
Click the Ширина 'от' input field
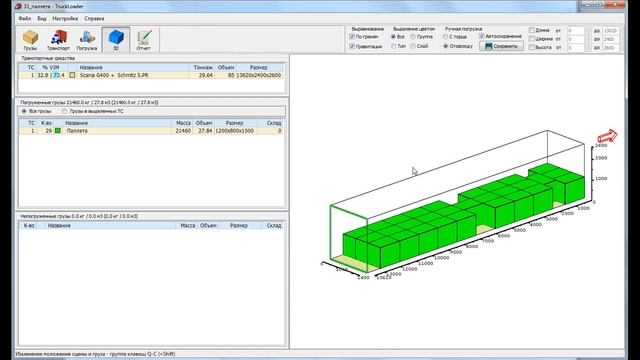(x=576, y=39)
